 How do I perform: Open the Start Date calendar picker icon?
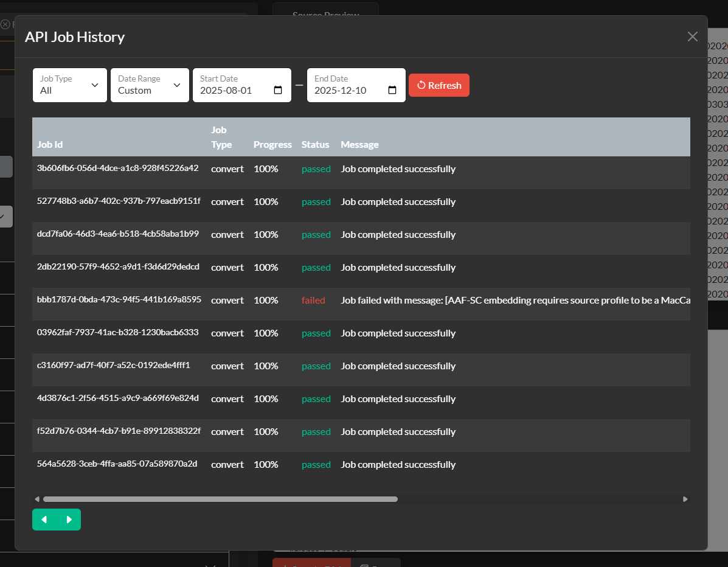277,89
